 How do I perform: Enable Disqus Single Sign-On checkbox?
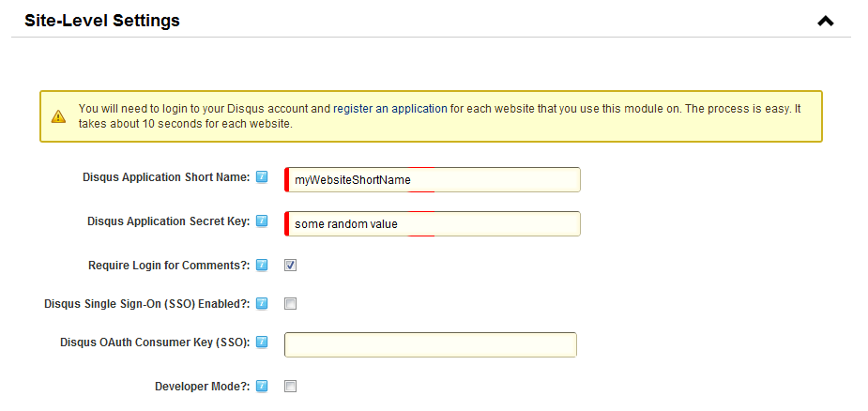tap(291, 303)
